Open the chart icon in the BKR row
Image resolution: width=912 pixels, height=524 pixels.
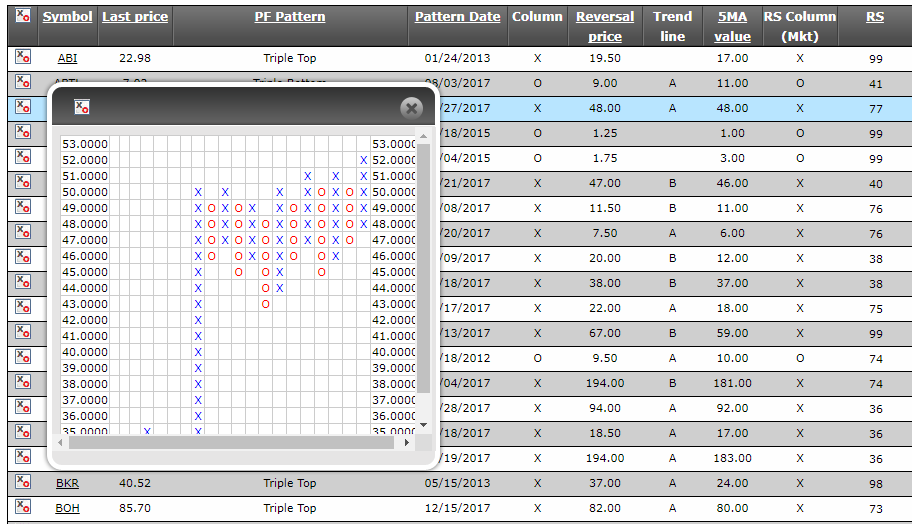pyautogui.click(x=23, y=482)
